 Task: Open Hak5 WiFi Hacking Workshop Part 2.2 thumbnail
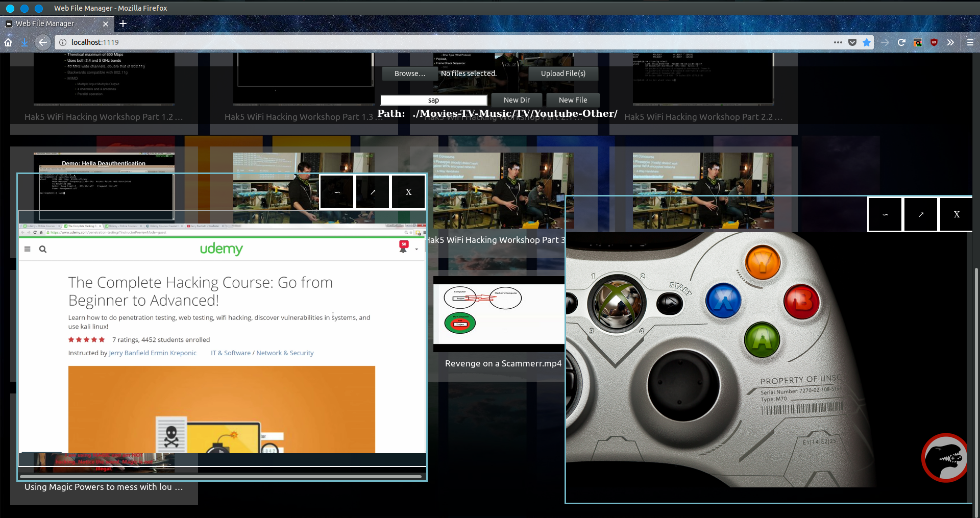pos(703,79)
